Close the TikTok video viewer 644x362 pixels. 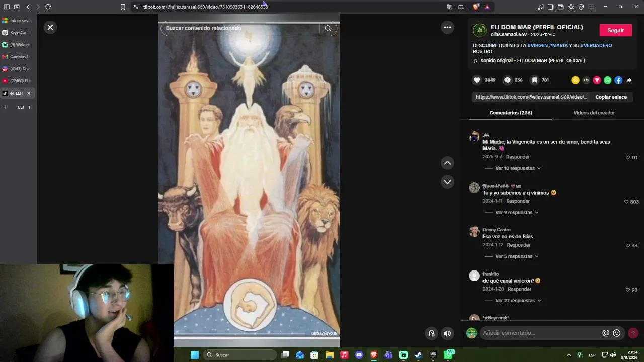tap(50, 27)
